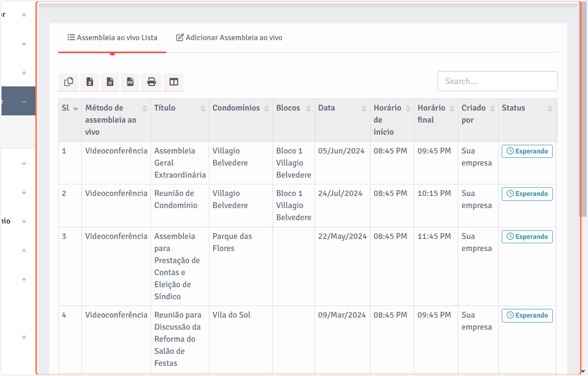Click Esperando status in the Parque das Flores row

[527, 236]
